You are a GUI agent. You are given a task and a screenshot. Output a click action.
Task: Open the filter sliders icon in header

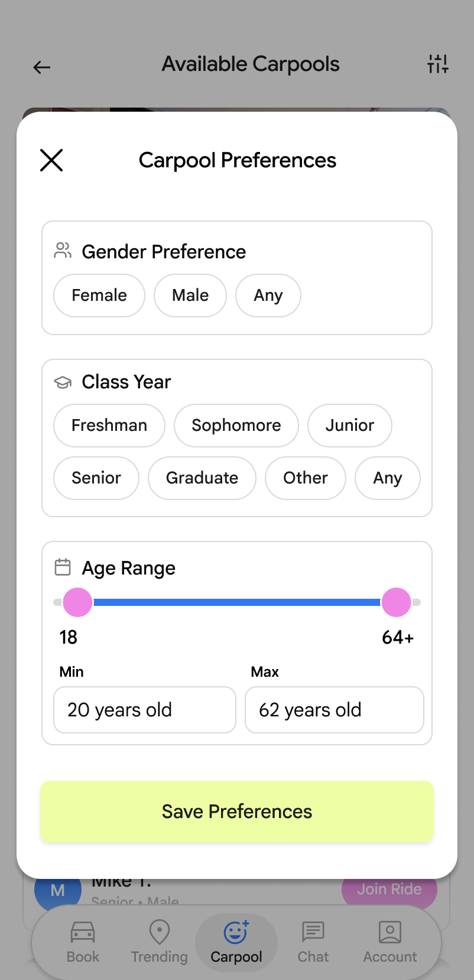[438, 64]
